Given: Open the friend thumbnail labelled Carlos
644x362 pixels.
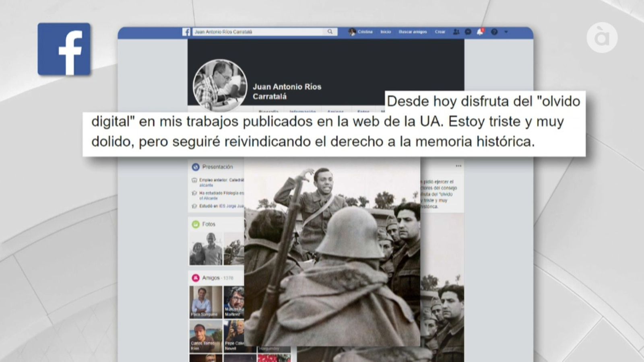Looking at the screenshot, I should coord(206,336).
